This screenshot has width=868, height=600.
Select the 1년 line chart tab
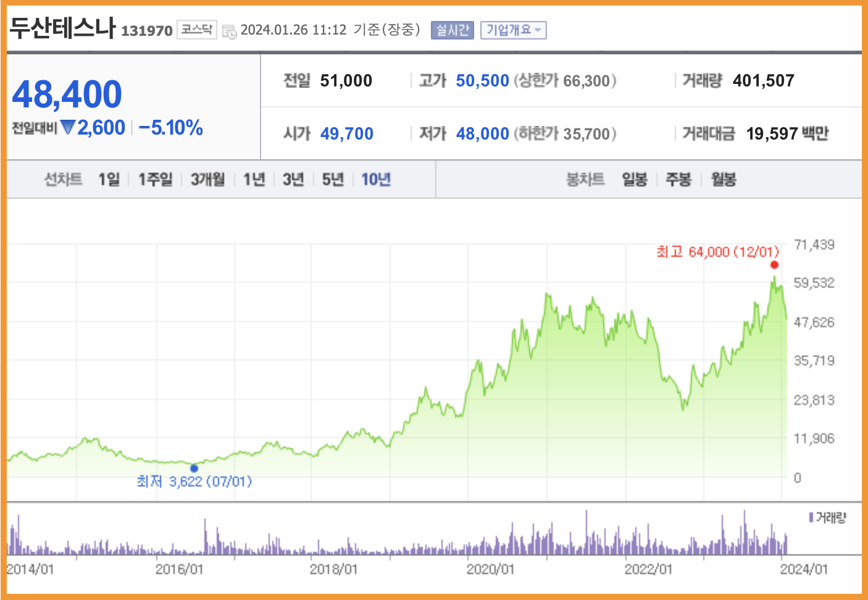pos(254,179)
